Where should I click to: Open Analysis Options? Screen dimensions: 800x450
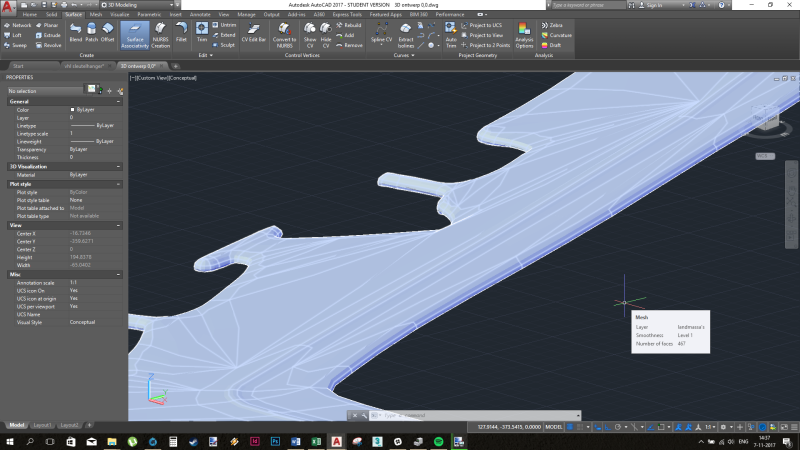524,34
